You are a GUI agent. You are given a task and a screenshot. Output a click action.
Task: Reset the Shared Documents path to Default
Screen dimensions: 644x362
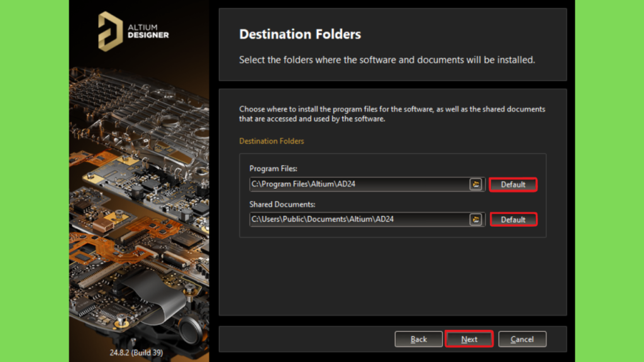point(513,219)
